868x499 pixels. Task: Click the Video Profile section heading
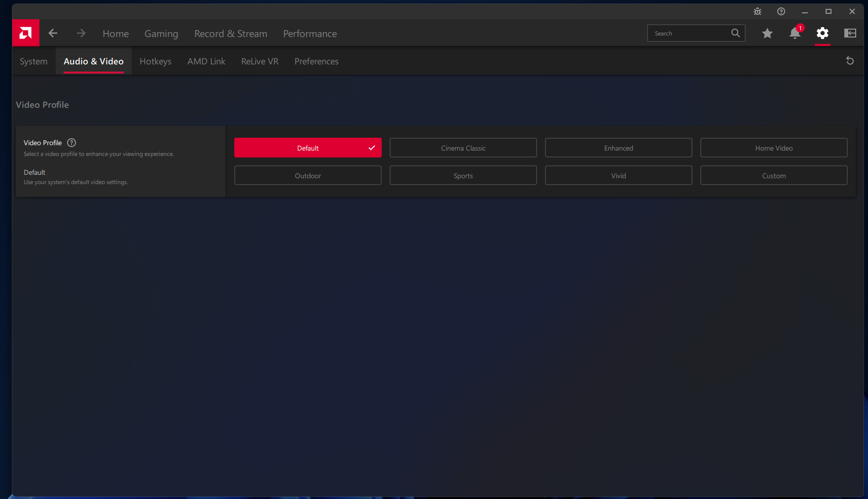click(x=42, y=105)
